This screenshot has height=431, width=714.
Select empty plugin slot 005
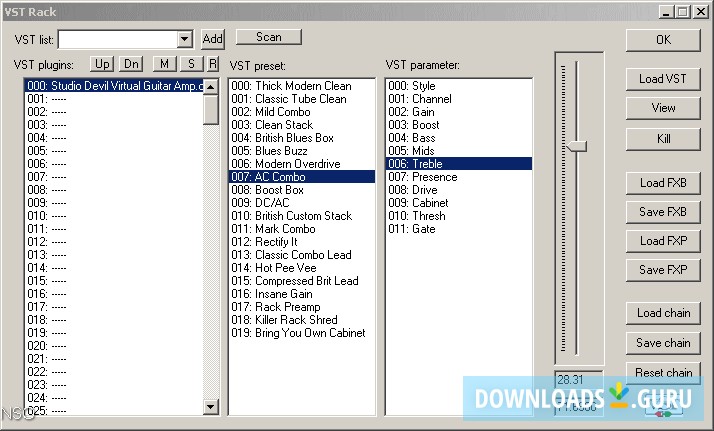114,151
